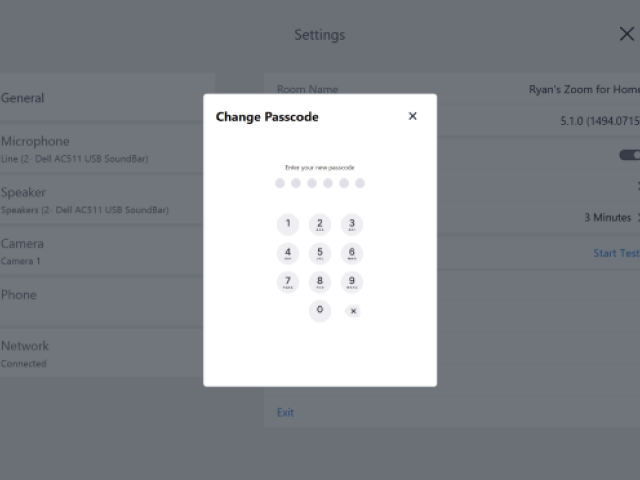Tap digit 7 on the passcode keypad
This screenshot has height=480, width=640.
[x=288, y=283]
